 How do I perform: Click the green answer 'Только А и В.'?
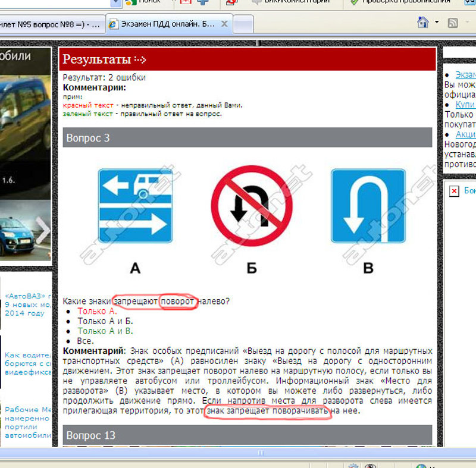tap(105, 331)
